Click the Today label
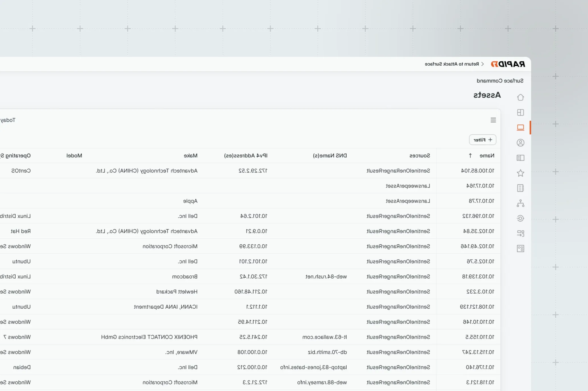The height and width of the screenshot is (391, 588). click(8, 120)
